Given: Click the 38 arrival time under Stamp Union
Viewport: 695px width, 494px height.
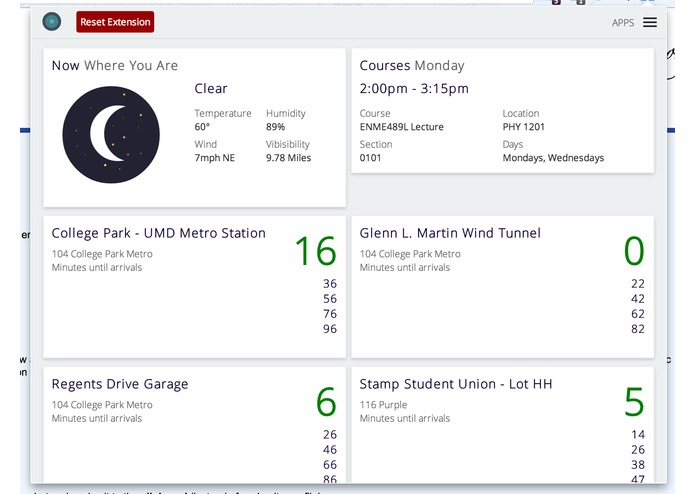Looking at the screenshot, I should coord(638,465).
